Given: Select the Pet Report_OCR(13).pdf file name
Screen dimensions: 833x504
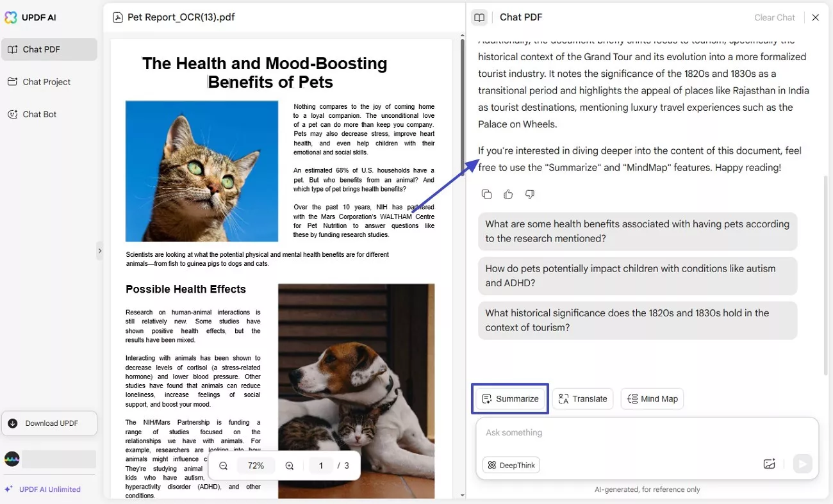Looking at the screenshot, I should coord(181,17).
